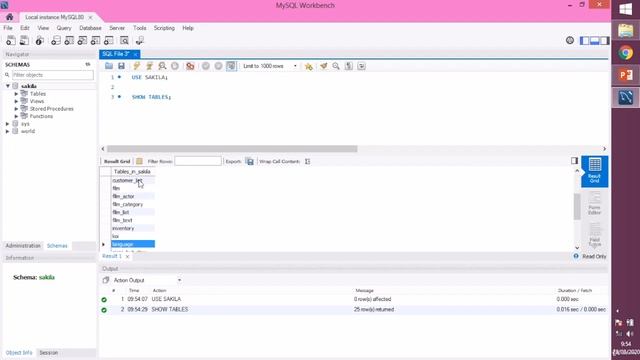The height and width of the screenshot is (360, 640).
Task: Focus the Filter objects search field
Action: 52,75
